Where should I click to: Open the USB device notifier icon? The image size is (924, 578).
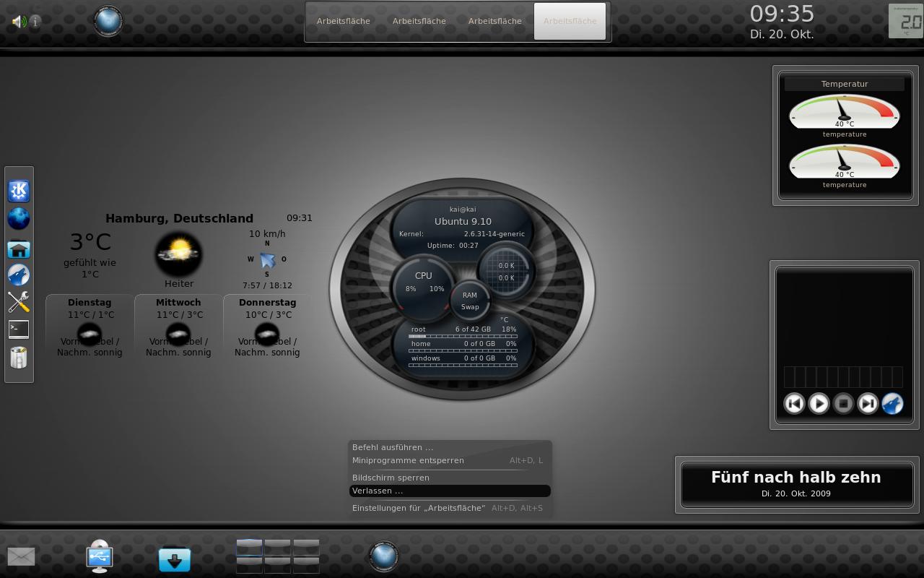[100, 556]
